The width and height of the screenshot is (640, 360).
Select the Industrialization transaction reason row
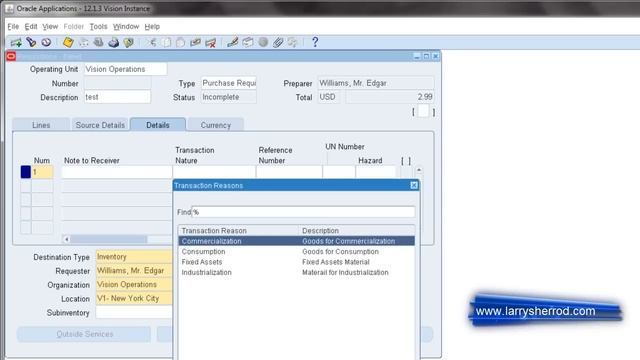(296, 272)
